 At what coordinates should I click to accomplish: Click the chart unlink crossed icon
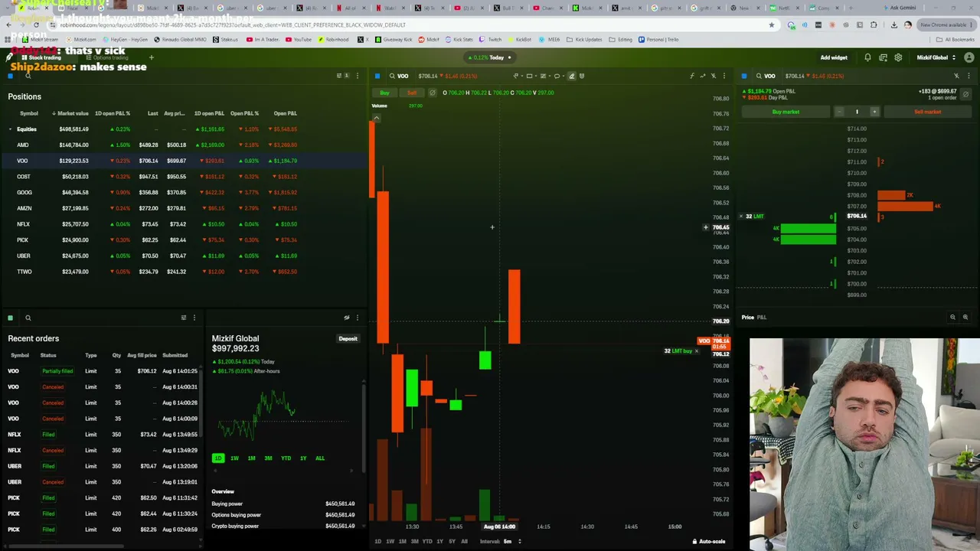(x=713, y=76)
